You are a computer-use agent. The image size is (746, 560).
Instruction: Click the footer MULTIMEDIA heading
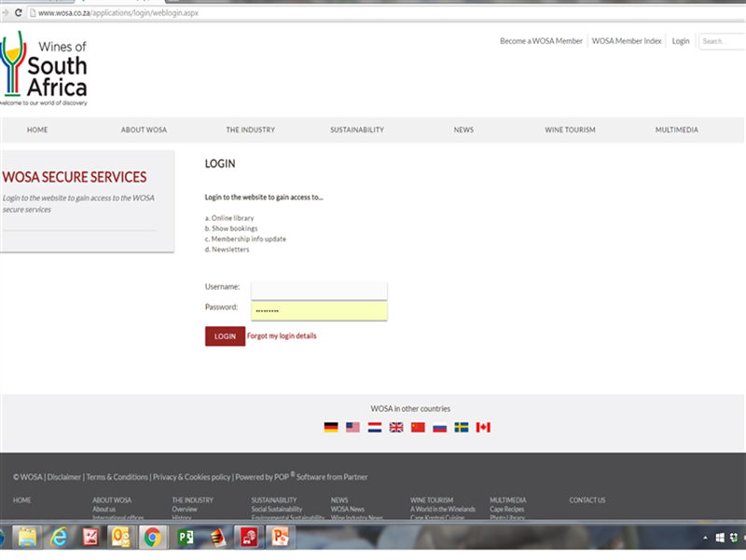pos(508,500)
